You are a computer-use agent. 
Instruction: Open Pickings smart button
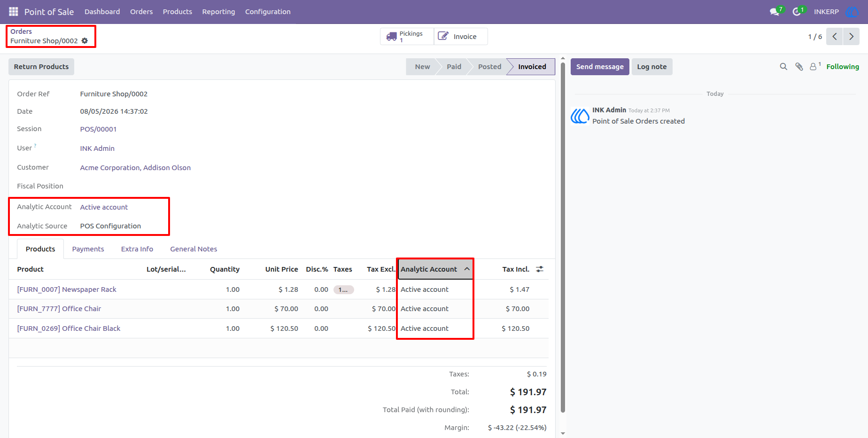(407, 37)
